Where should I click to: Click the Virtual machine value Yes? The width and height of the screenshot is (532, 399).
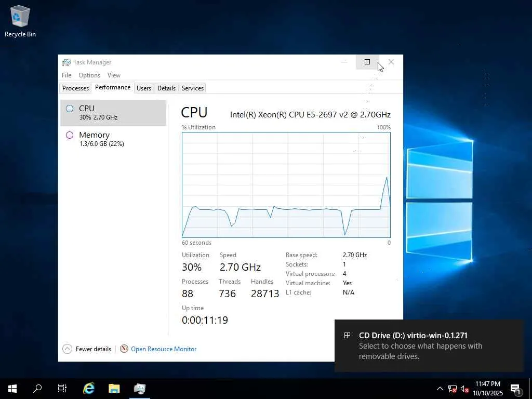[x=347, y=283]
